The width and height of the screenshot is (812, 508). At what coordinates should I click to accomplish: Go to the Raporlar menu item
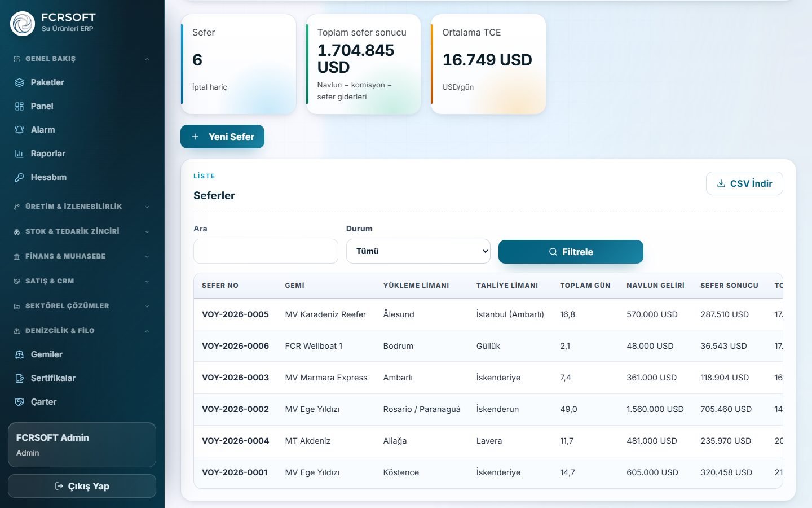pos(82,154)
